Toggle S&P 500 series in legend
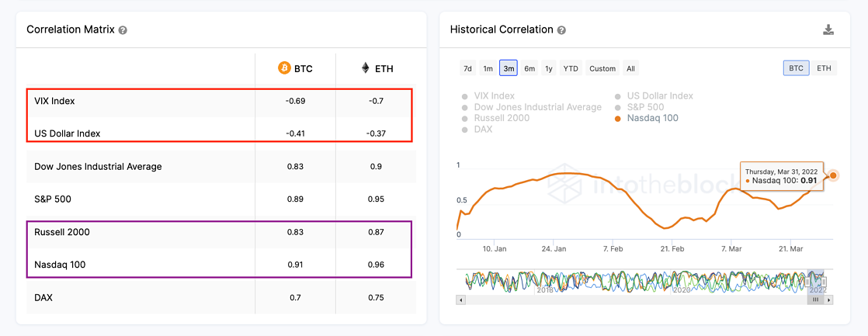The image size is (868, 336). point(639,107)
